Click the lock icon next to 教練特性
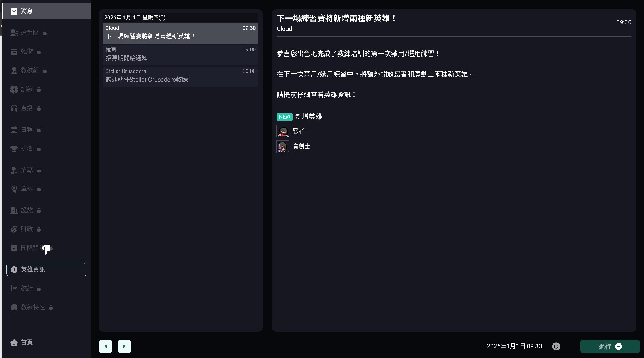Screen dimensions: 644x358 [51, 308]
